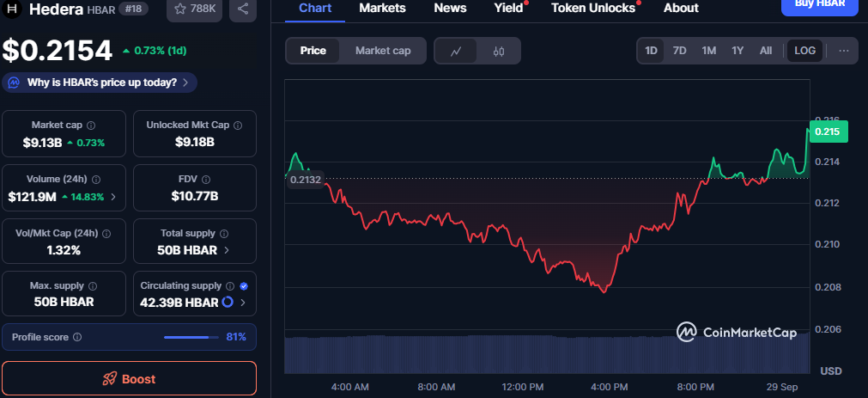Toggle the LOG scale button

point(804,51)
